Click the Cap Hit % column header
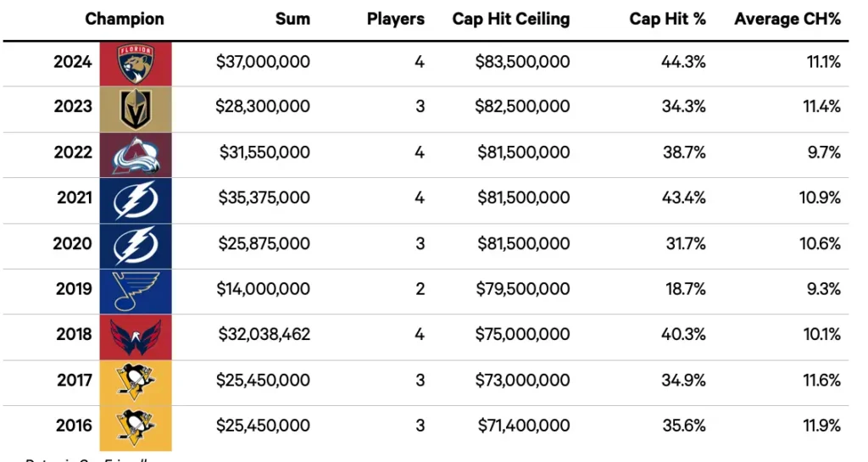 pos(667,19)
